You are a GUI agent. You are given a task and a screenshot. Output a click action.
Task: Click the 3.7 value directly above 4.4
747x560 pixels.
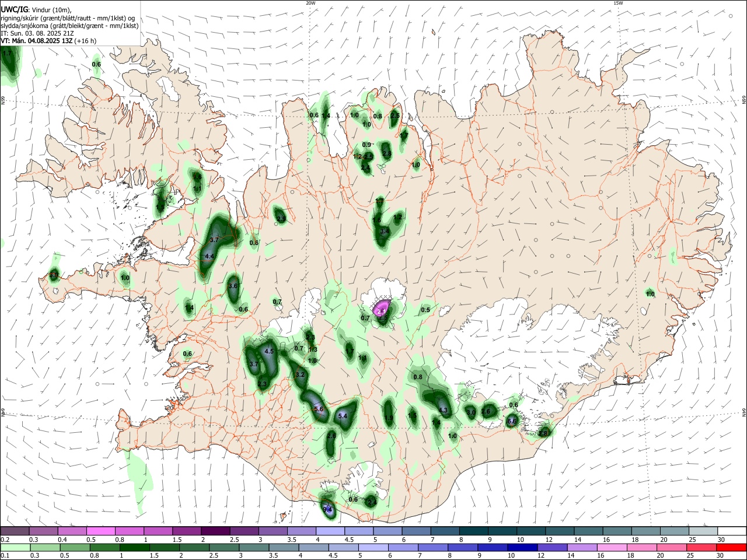coord(214,240)
